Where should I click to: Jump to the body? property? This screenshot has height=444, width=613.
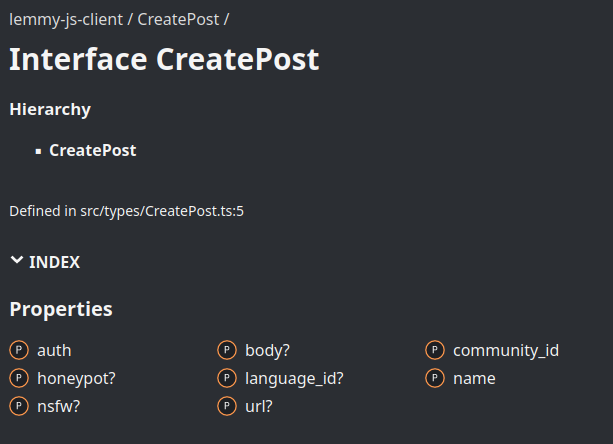pyautogui.click(x=267, y=351)
